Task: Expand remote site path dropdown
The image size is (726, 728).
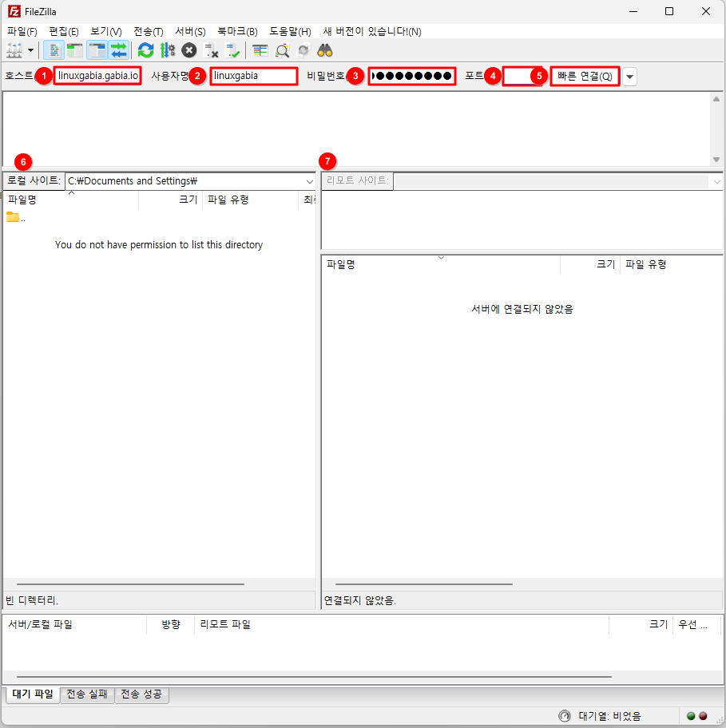Action: (716, 181)
